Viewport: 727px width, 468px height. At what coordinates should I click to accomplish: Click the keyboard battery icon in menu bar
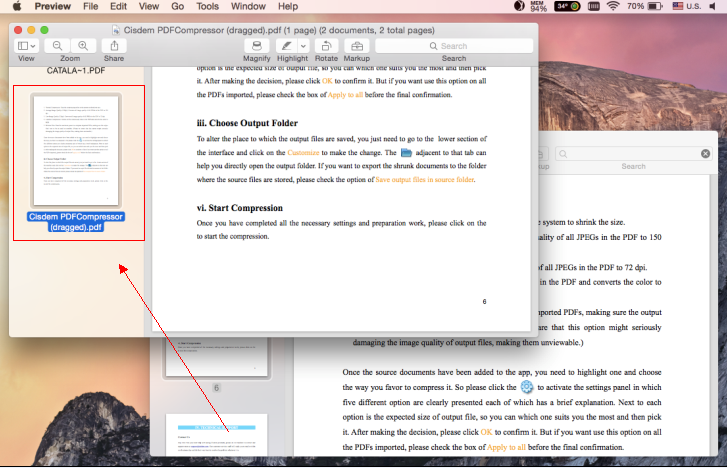593,6
